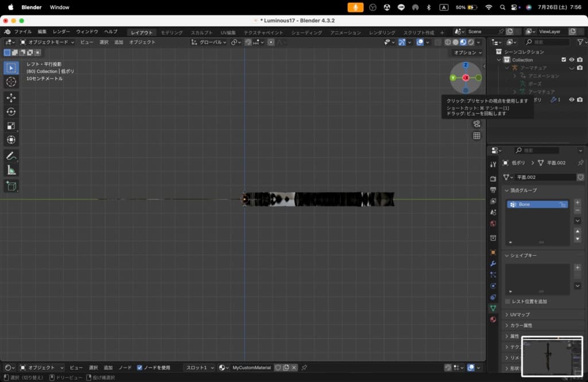This screenshot has width=588, height=382.
Task: Select the Move tool in the toolbar
Action: 11,98
